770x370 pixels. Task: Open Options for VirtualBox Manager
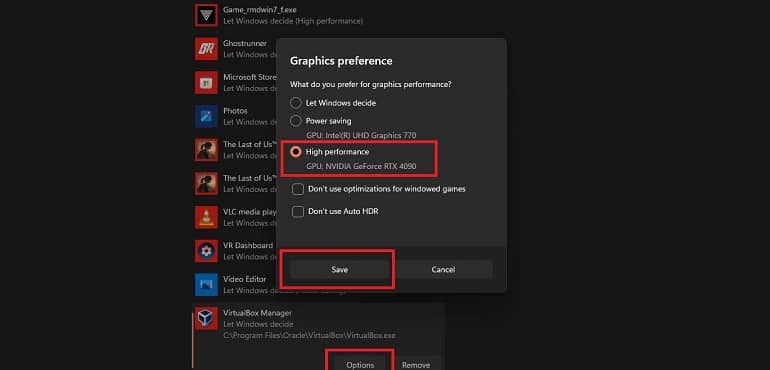click(x=360, y=365)
